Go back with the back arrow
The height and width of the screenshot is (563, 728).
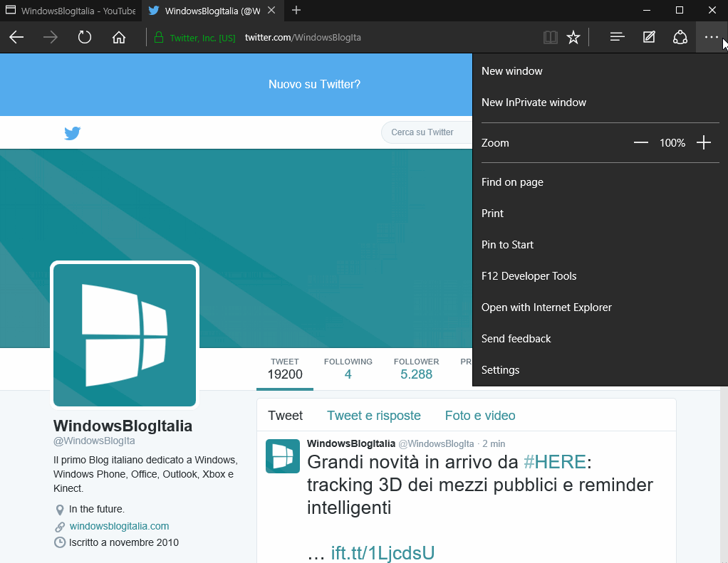coord(16,37)
